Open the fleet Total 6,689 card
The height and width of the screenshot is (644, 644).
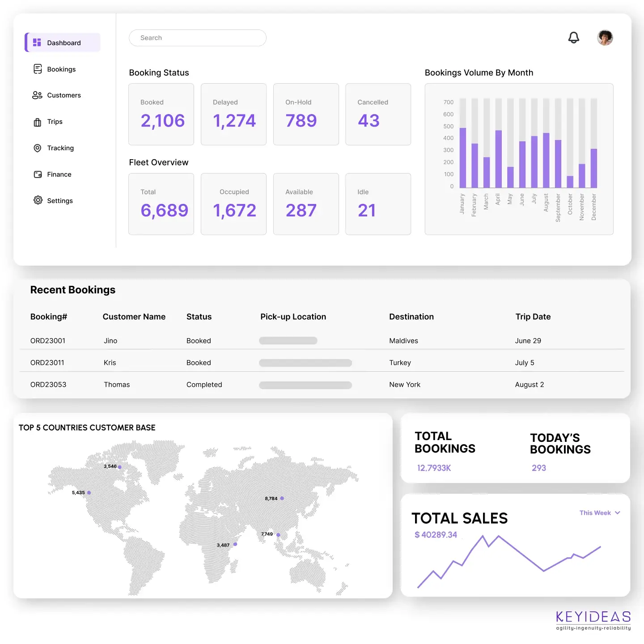tap(161, 204)
